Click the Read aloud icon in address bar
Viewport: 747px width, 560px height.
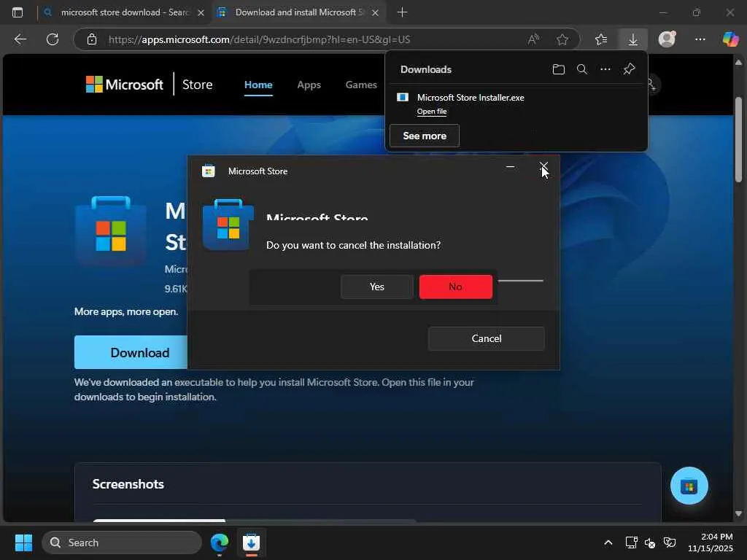533,39
